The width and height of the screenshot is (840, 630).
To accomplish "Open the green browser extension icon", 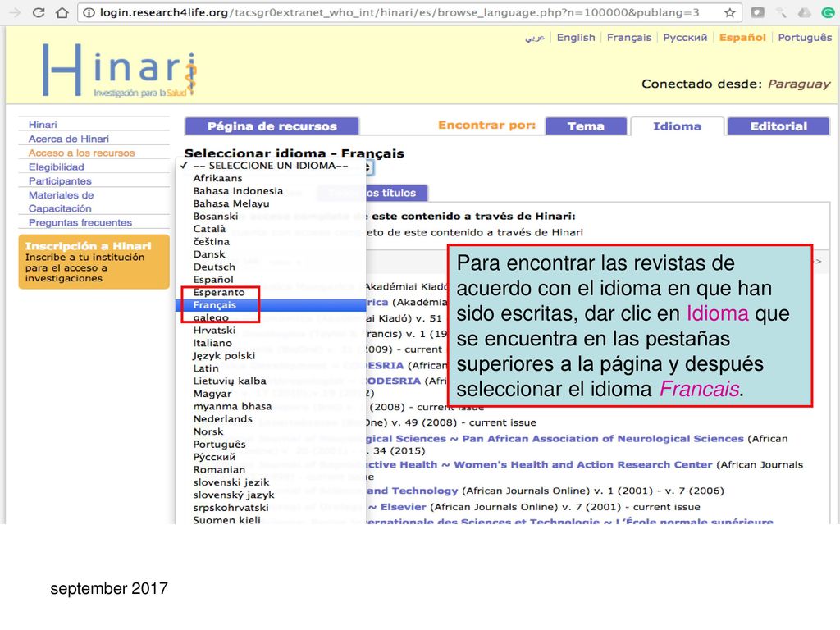I will tap(829, 13).
